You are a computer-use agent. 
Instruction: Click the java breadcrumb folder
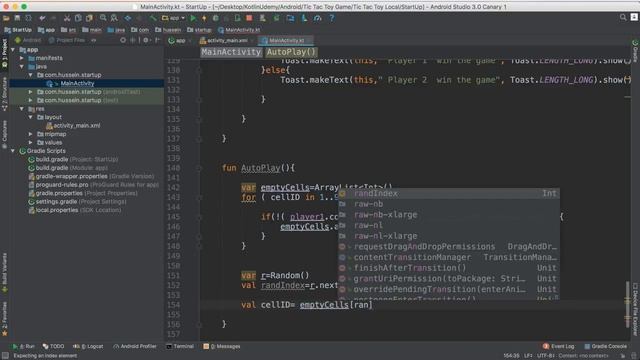[x=117, y=30]
